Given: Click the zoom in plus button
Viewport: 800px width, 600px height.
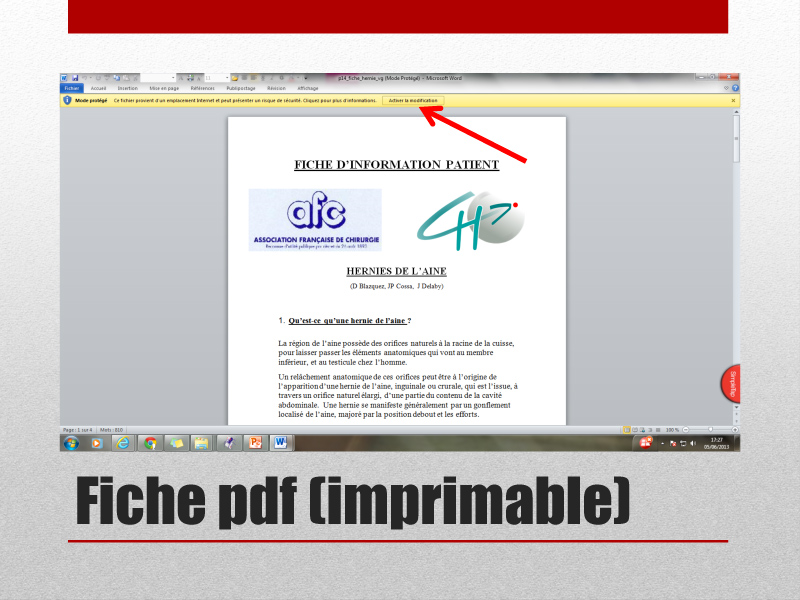Looking at the screenshot, I should pyautogui.click(x=735, y=430).
